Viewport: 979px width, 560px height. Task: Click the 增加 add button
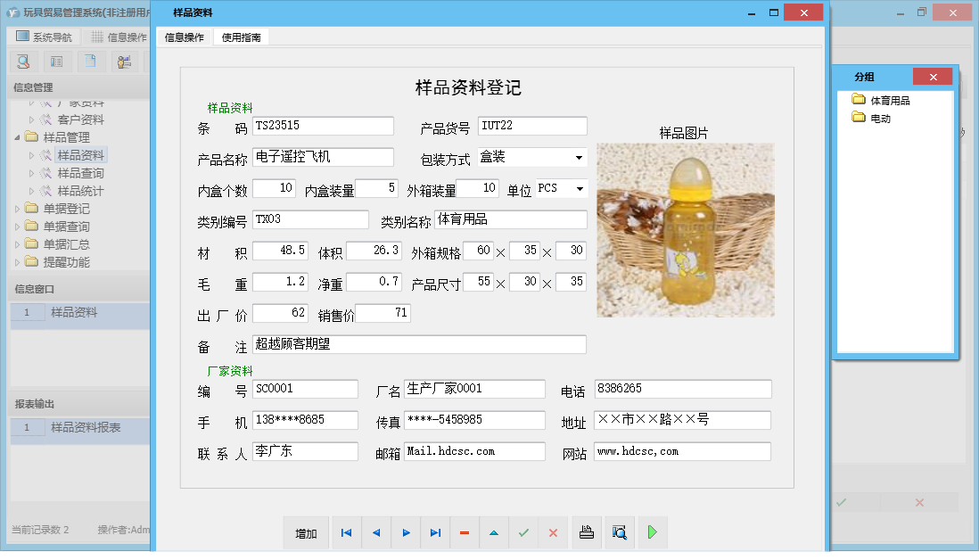pos(306,532)
